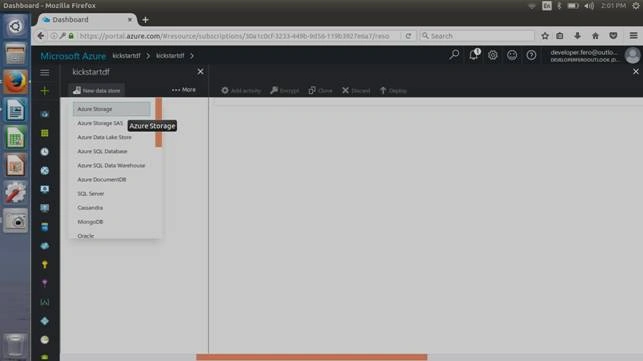643x361 pixels.
Task: Open the help question mark icon
Action: point(531,55)
